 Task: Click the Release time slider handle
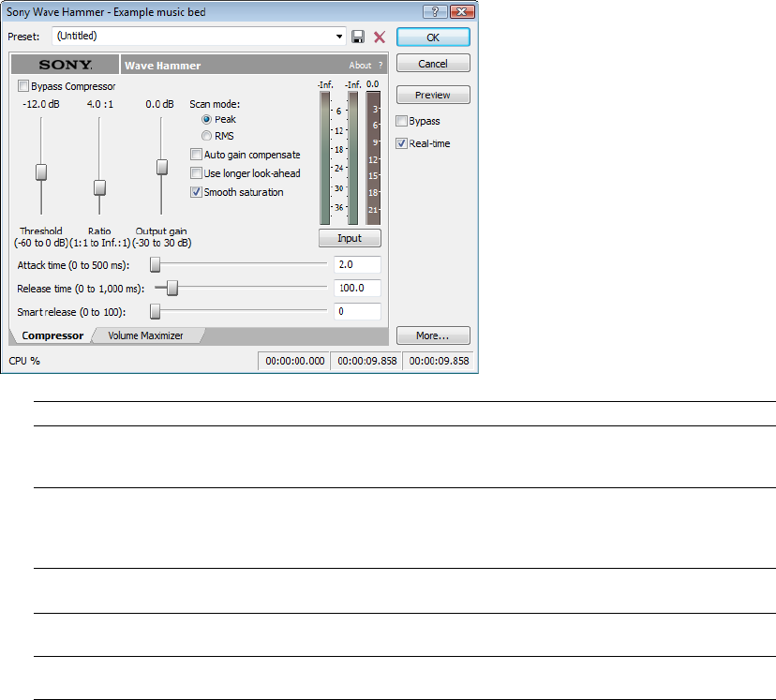172,288
